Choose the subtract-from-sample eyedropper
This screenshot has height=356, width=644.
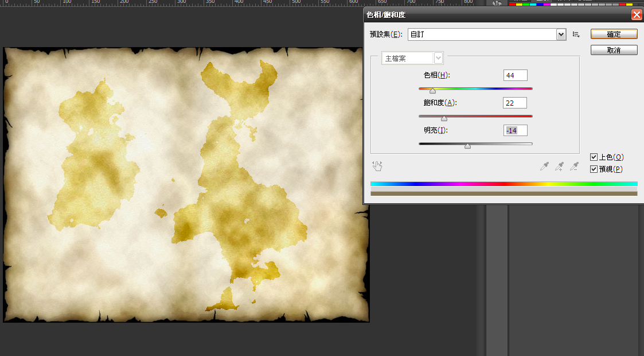tap(574, 166)
